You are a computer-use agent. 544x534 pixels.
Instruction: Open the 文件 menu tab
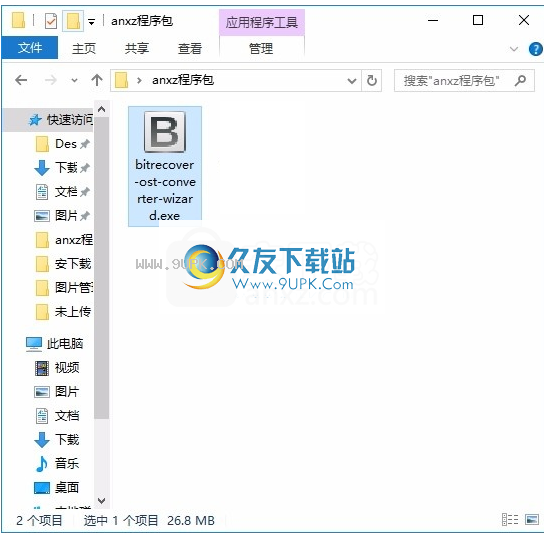click(30, 48)
